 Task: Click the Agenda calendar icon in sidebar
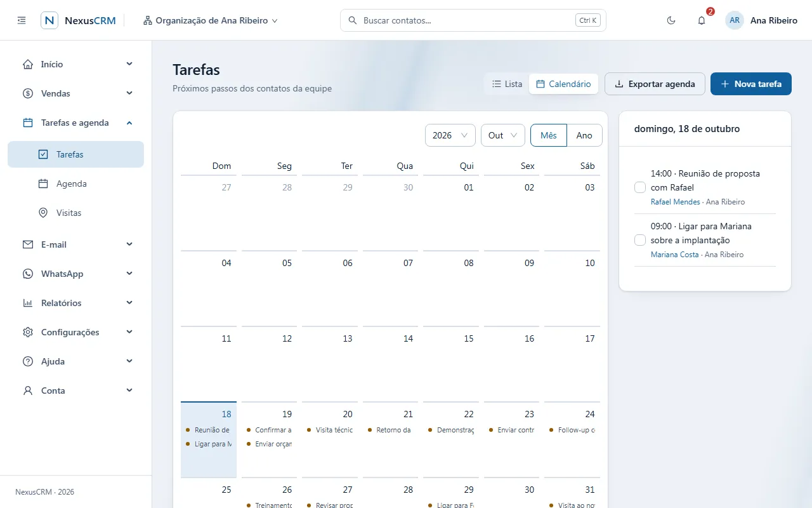[43, 184]
